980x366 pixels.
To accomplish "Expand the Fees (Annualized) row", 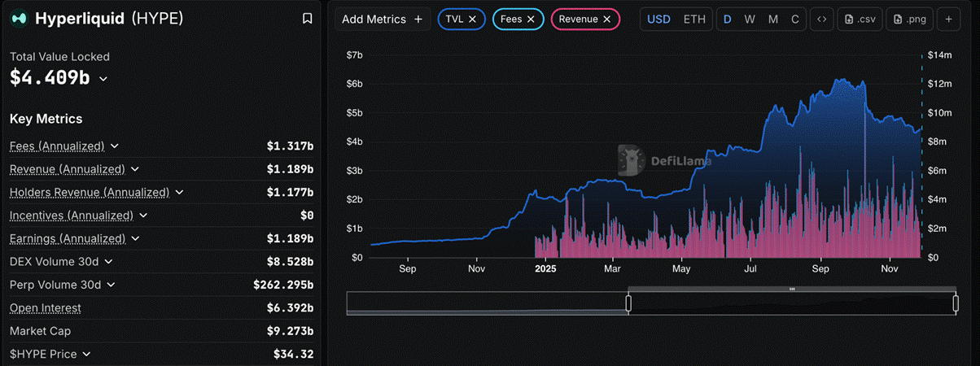I will click(115, 146).
